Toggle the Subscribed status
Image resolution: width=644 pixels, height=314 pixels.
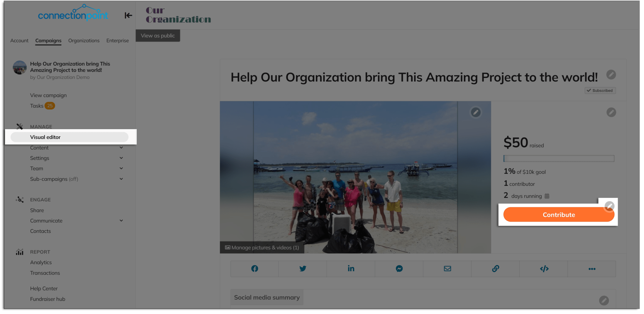(599, 90)
